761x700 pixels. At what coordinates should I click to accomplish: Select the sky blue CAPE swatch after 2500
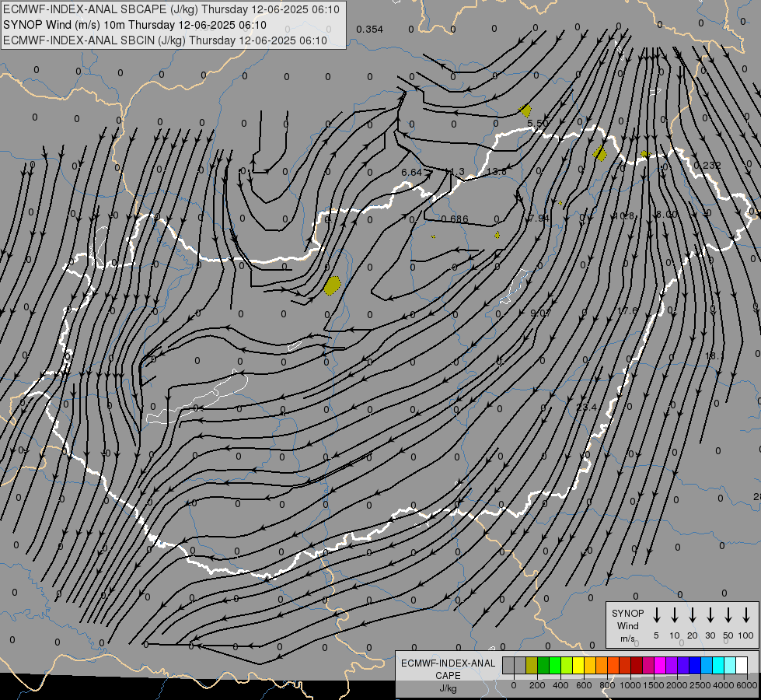click(706, 665)
